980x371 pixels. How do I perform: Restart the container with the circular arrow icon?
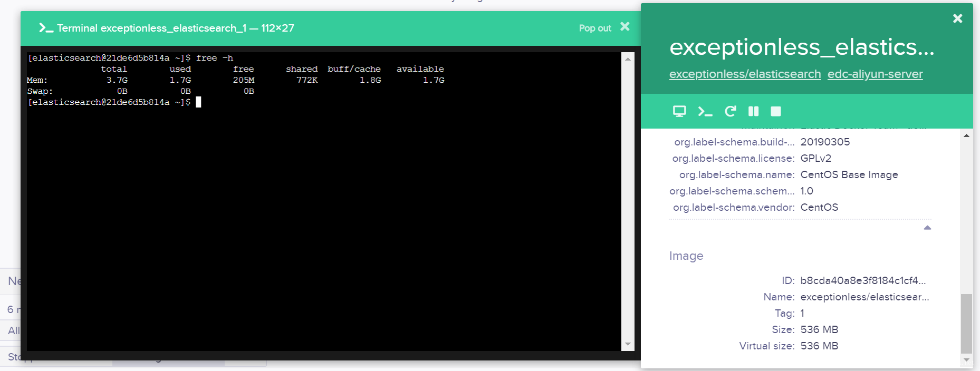(x=730, y=111)
